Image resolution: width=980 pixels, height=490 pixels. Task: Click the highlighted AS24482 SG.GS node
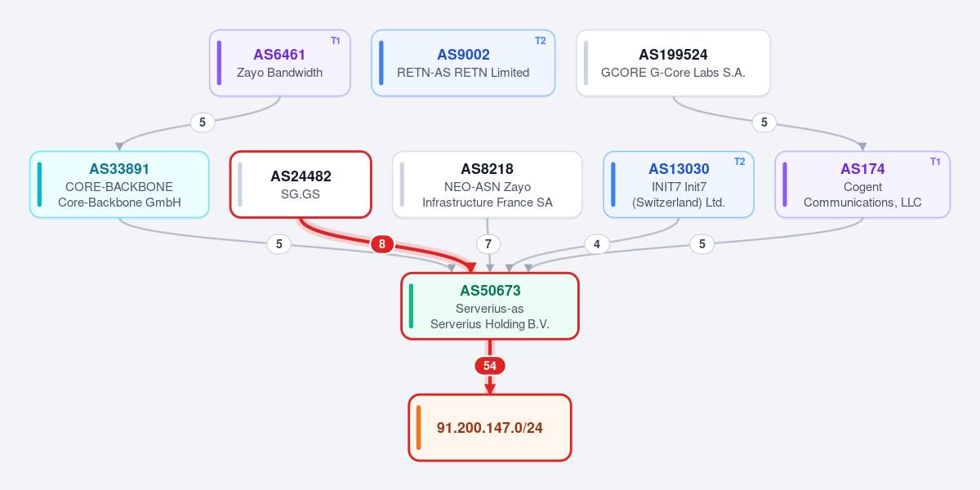(x=301, y=185)
